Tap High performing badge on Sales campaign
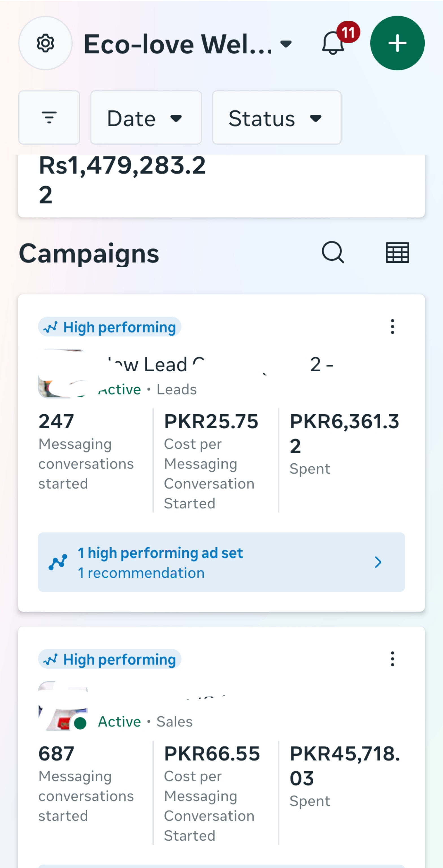 pos(110,659)
